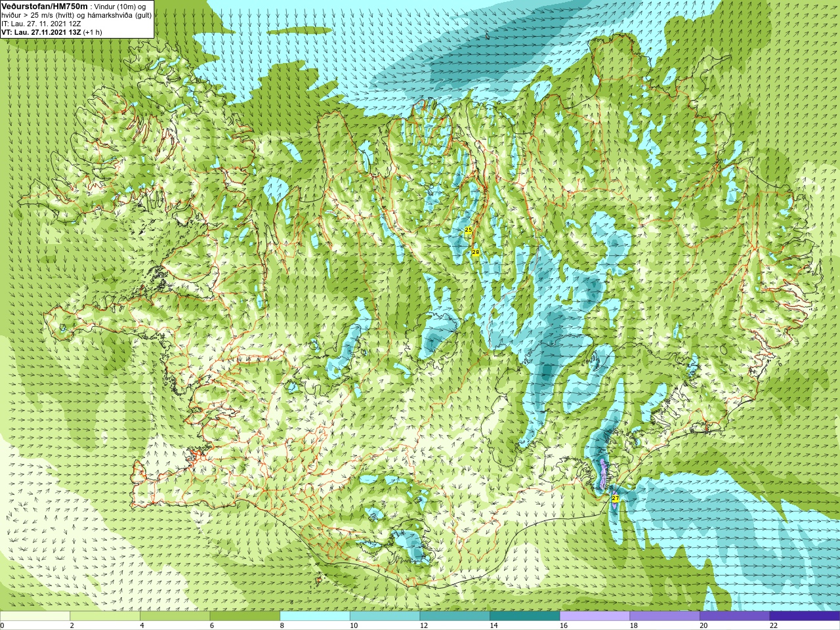
Task: Select the 0–2 m/s palest legend swatch
Action: coord(35,616)
